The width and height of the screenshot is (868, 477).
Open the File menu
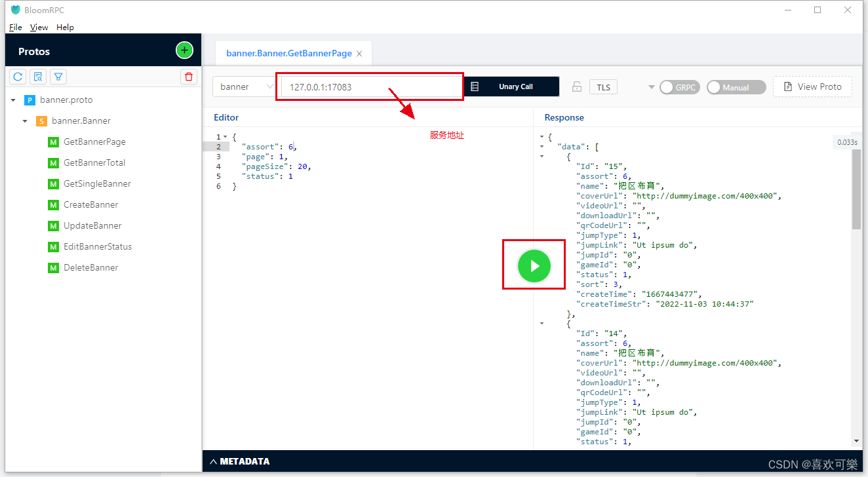16,28
